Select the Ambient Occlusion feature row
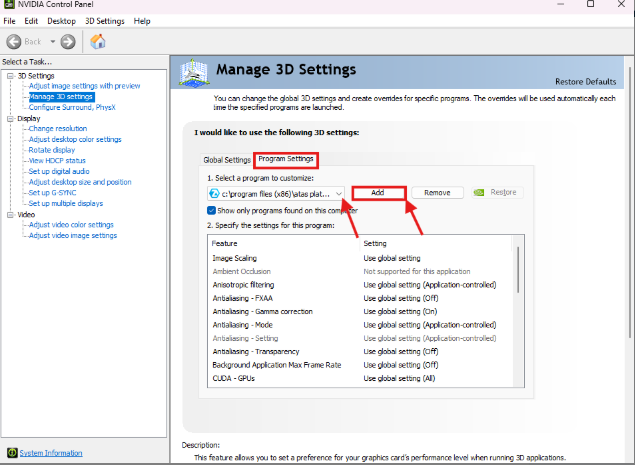This screenshot has height=465, width=635. click(360, 271)
